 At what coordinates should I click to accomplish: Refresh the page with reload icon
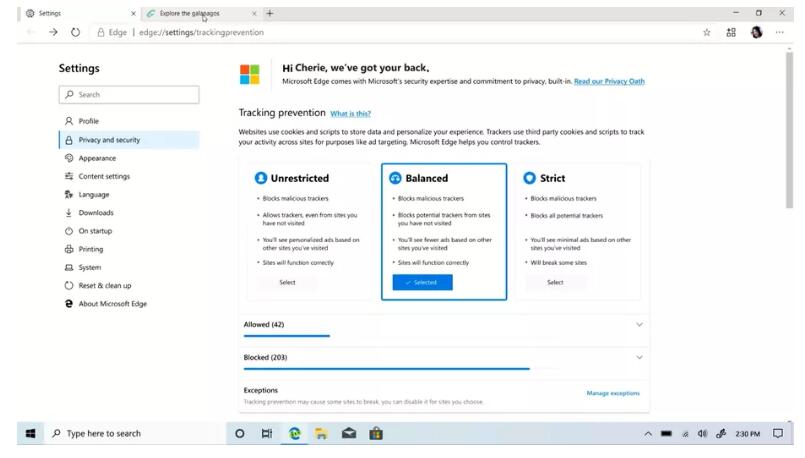pyautogui.click(x=75, y=32)
